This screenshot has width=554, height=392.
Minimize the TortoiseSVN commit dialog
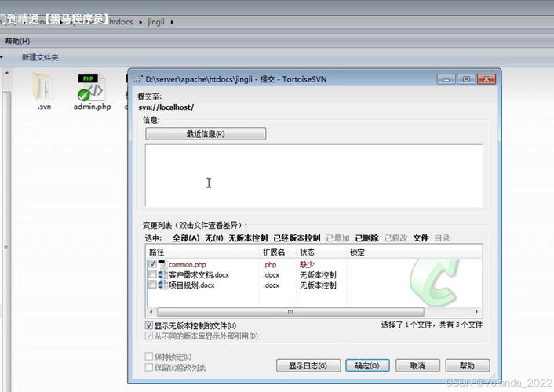click(446, 79)
